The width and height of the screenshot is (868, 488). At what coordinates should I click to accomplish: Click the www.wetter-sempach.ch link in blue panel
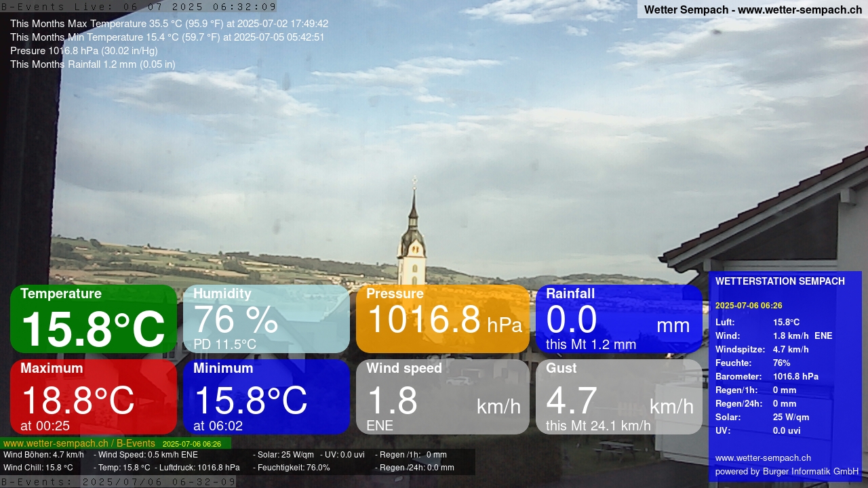pyautogui.click(x=763, y=458)
